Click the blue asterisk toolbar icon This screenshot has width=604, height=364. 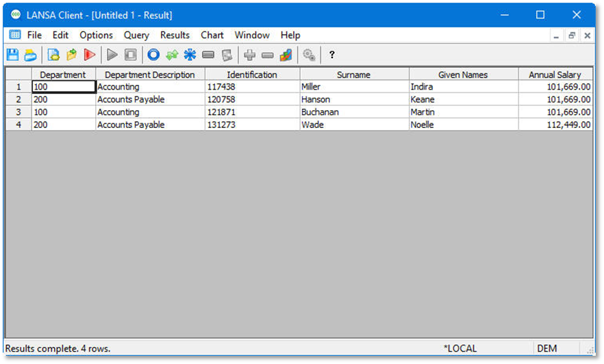[x=190, y=55]
